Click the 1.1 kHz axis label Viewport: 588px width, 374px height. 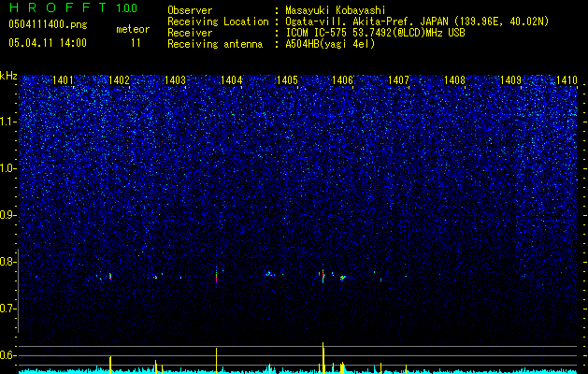coord(8,122)
